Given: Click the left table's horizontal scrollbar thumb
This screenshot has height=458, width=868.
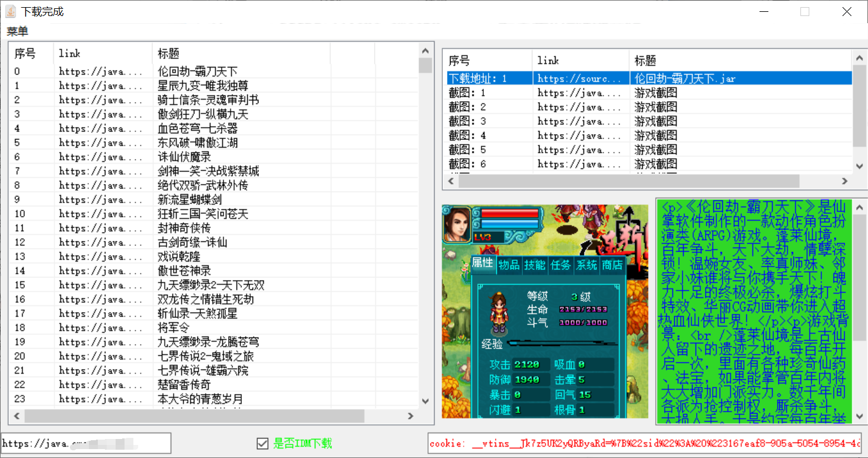Looking at the screenshot, I should coord(194,416).
